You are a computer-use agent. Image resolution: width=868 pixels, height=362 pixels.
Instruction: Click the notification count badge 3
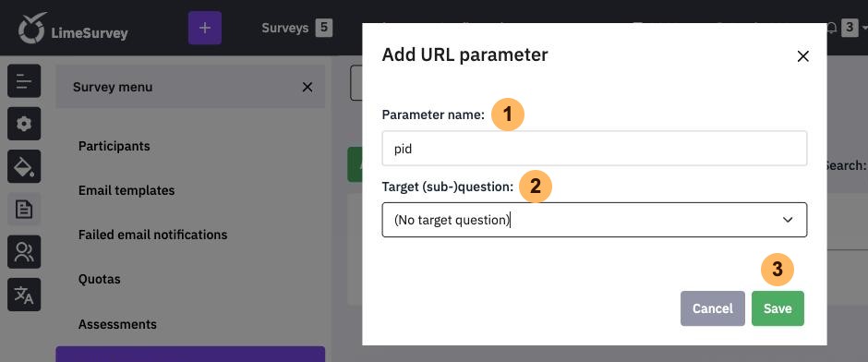[850, 28]
